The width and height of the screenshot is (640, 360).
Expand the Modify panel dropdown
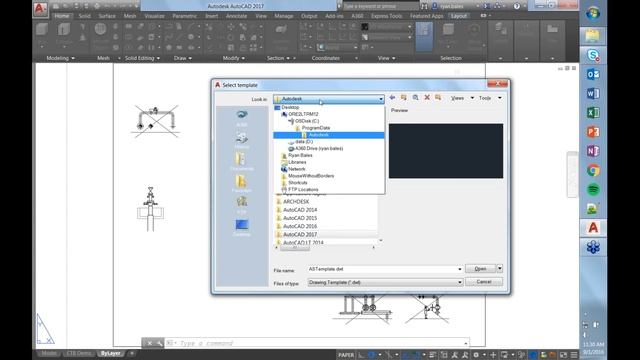(233, 58)
